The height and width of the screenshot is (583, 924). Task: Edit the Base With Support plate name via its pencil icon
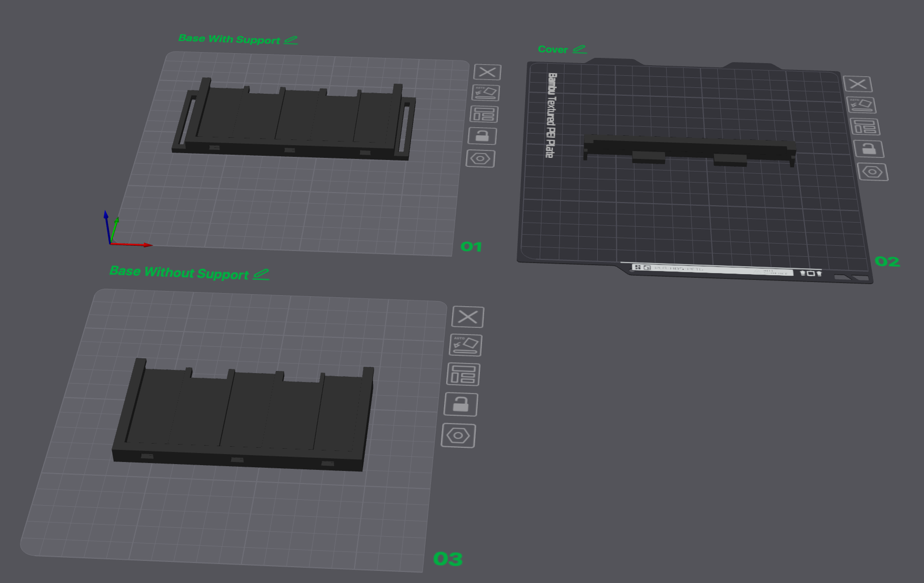(x=291, y=40)
